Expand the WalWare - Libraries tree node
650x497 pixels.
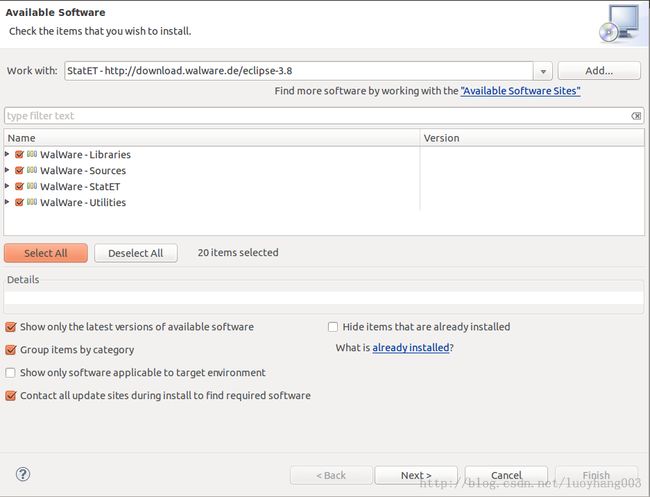point(7,154)
